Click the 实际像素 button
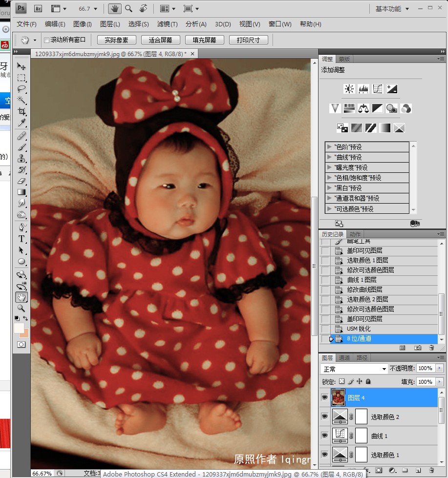The height and width of the screenshot is (478, 448). 116,40
